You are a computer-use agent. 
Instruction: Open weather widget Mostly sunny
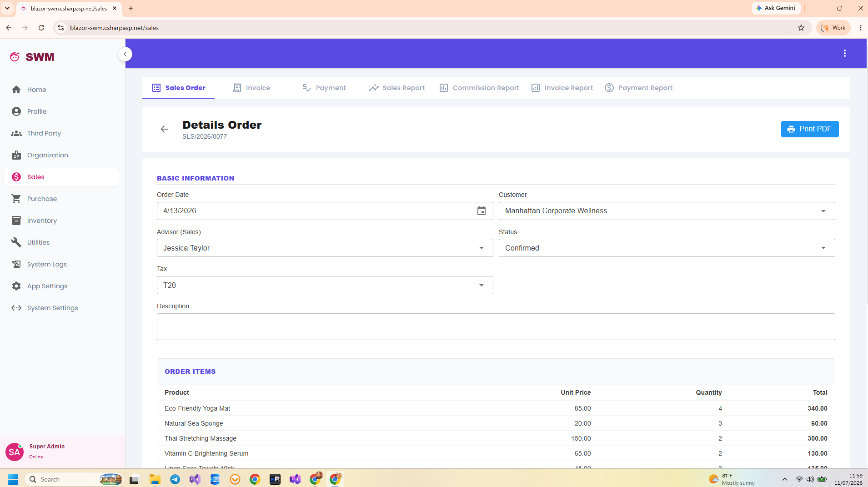coord(732,479)
